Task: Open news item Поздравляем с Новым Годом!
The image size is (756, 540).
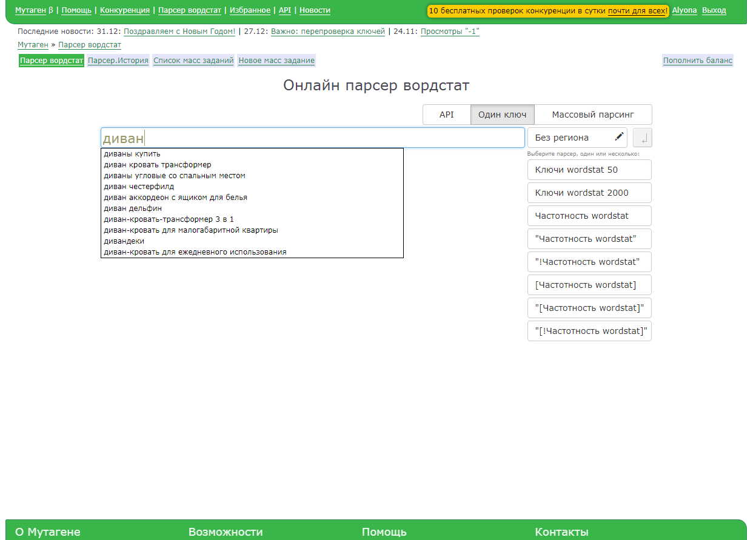Action: tap(179, 32)
